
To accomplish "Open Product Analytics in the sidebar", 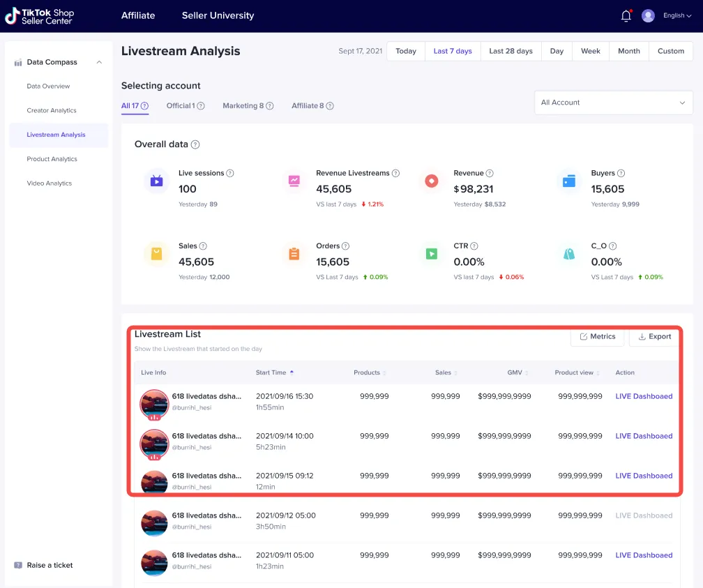I will [x=52, y=159].
